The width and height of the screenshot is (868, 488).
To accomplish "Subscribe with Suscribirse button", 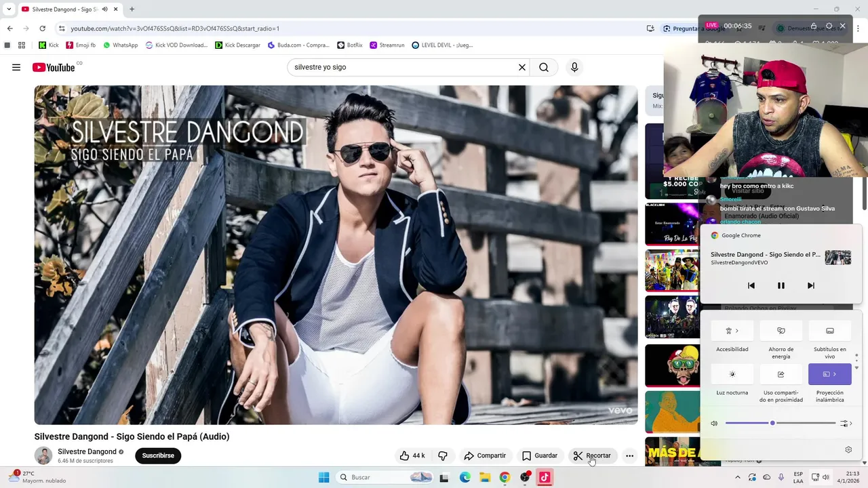I will point(158,455).
